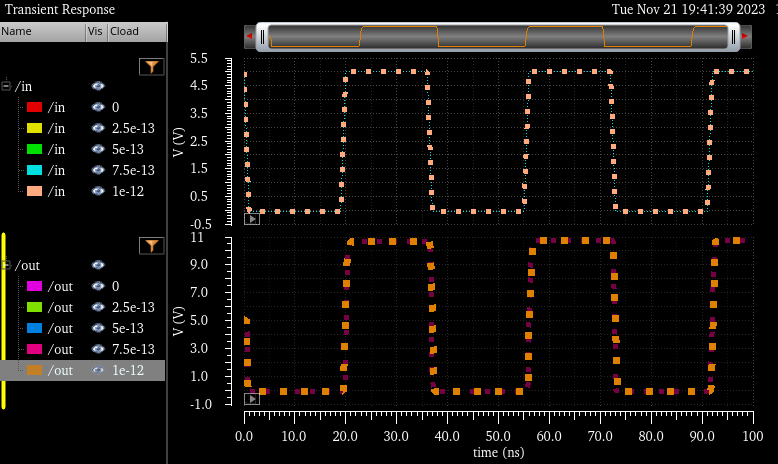
Task: Click the red color swatch of /in Cload 0
Action: tap(34, 107)
